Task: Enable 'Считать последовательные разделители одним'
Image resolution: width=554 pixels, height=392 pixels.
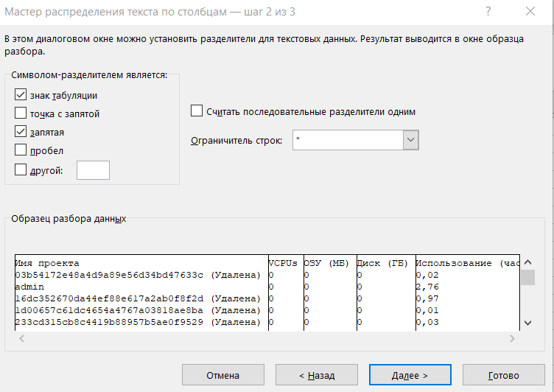Action: pyautogui.click(x=197, y=111)
